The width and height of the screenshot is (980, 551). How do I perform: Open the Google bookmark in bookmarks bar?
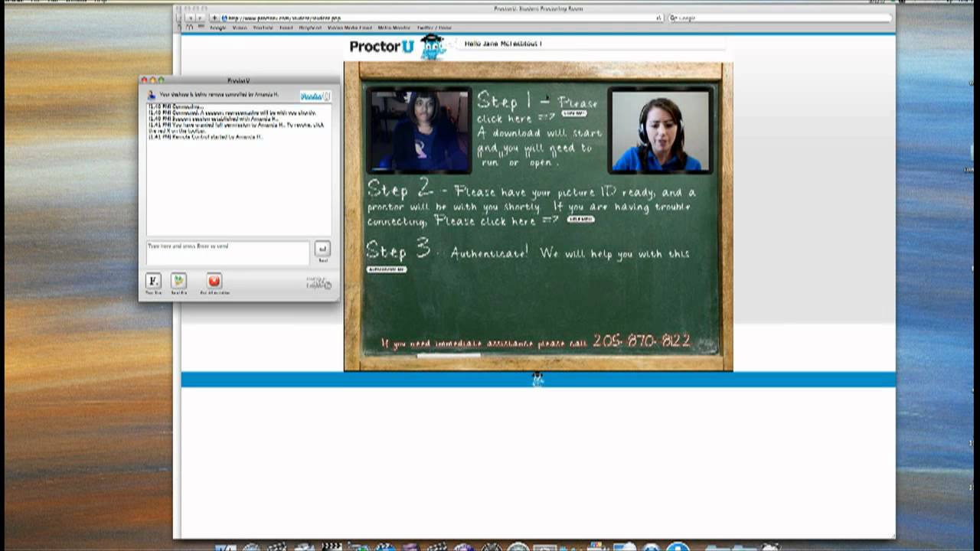(x=218, y=28)
